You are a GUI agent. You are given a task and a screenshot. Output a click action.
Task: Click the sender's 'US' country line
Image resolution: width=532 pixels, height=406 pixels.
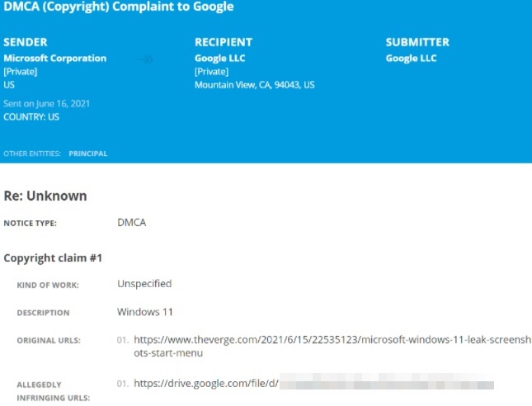[x=9, y=85]
